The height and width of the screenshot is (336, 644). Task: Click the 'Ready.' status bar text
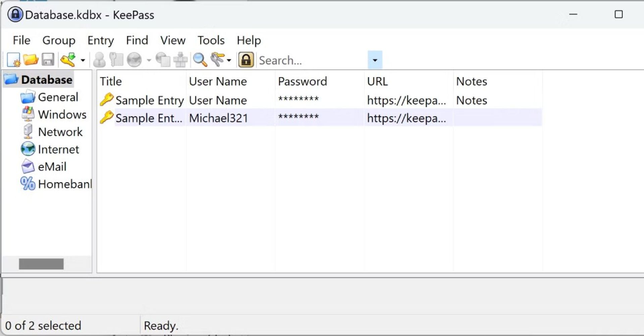[x=161, y=326]
